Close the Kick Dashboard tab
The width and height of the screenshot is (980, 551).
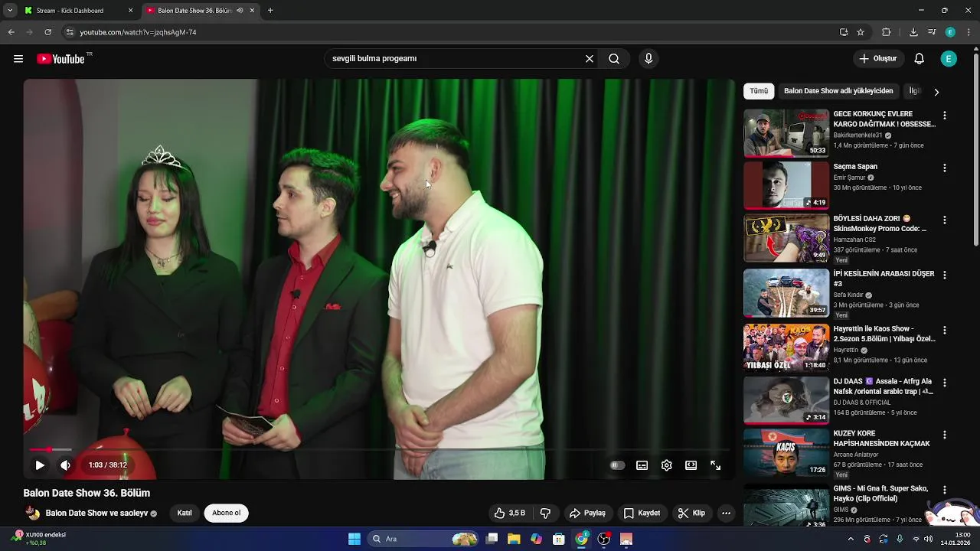tap(131, 11)
